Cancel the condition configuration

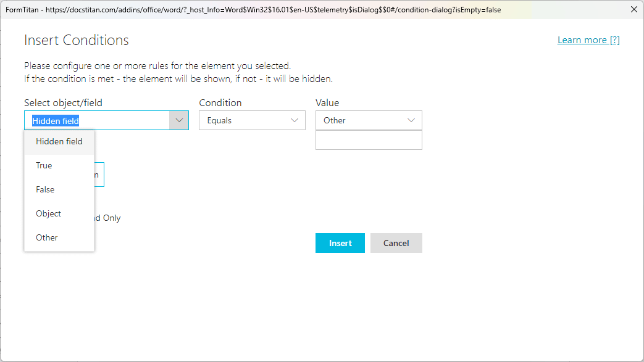[396, 243]
